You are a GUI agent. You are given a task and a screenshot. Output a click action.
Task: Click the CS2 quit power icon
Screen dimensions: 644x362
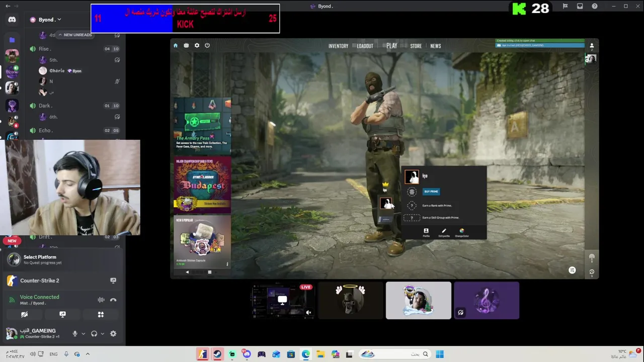(207, 45)
